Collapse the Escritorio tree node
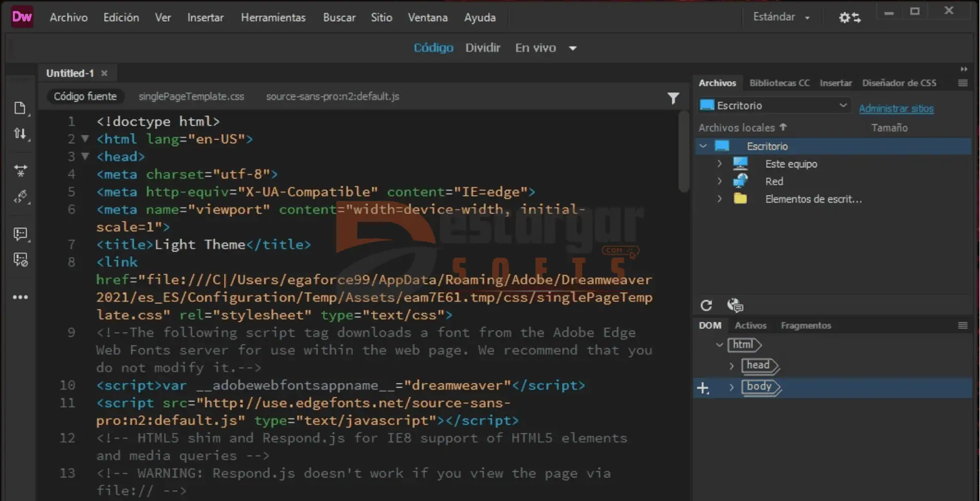Screen dimensions: 980x501 click(x=703, y=146)
